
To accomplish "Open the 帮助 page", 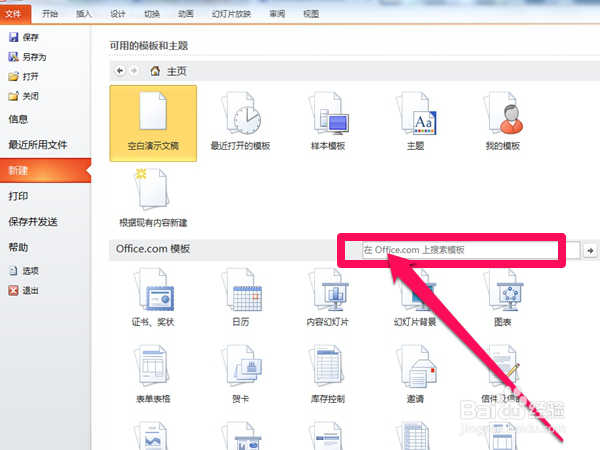I will click(x=18, y=247).
